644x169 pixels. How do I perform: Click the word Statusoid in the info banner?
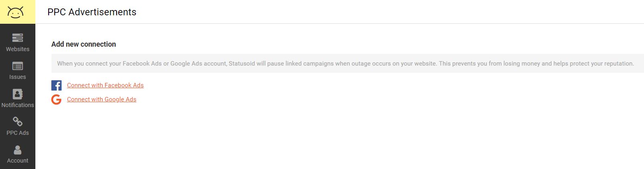[x=242, y=64]
